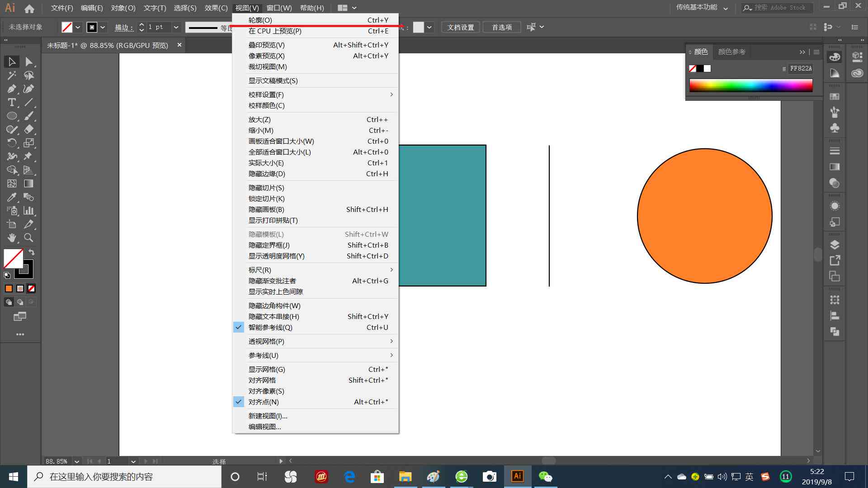Select the Type tool
This screenshot has height=488, width=868.
(x=11, y=102)
